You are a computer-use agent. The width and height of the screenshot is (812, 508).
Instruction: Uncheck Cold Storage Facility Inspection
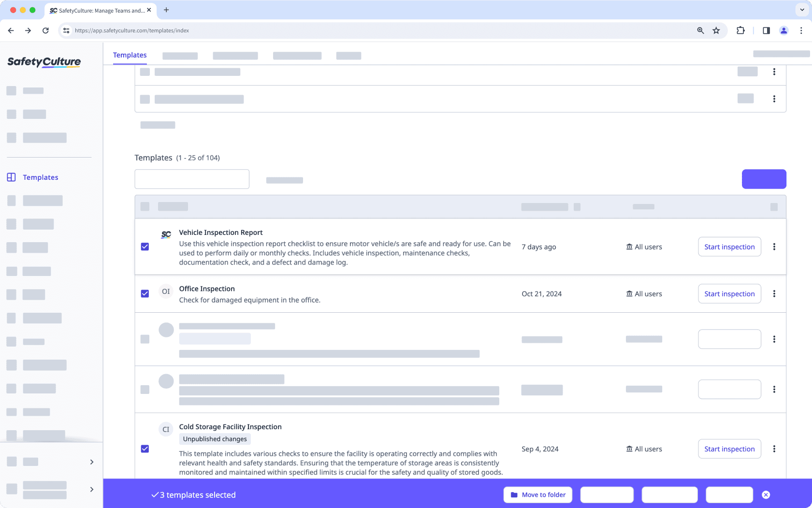[145, 449]
